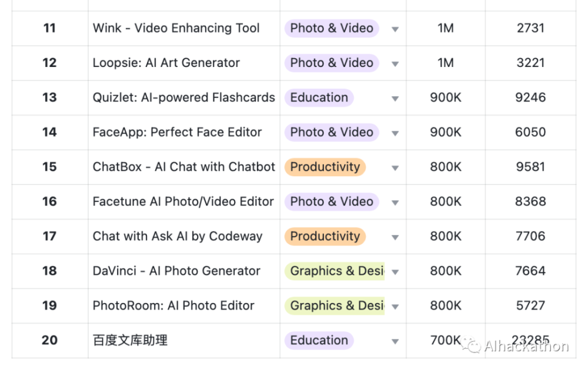This screenshot has width=588, height=370.
Task: Open dropdown arrow in Quizlet row
Action: [x=395, y=99]
